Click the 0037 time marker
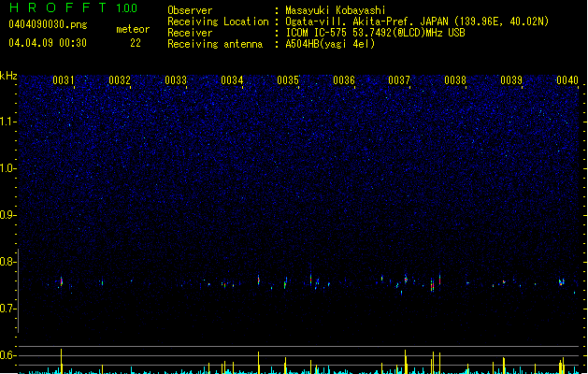588x374 pixels. [399, 80]
